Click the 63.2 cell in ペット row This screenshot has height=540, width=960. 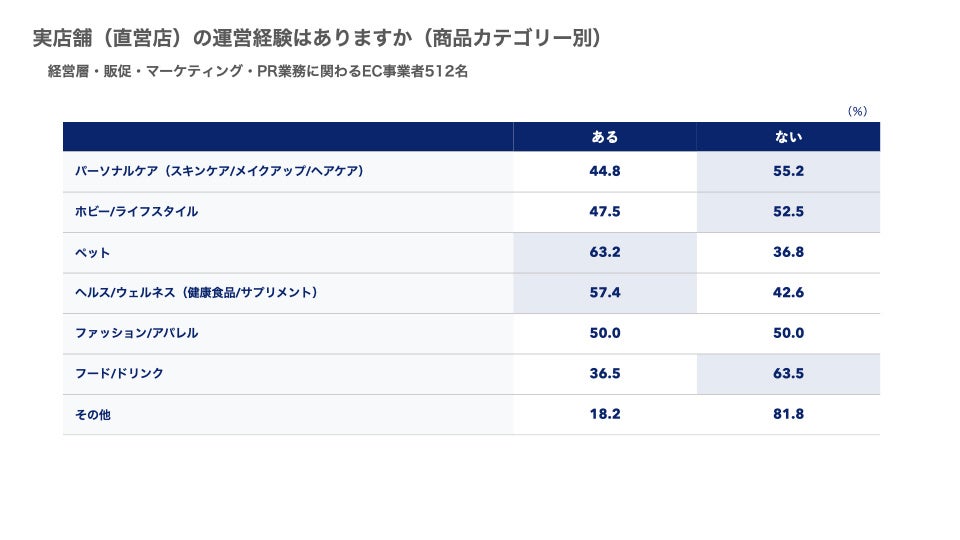coord(605,252)
